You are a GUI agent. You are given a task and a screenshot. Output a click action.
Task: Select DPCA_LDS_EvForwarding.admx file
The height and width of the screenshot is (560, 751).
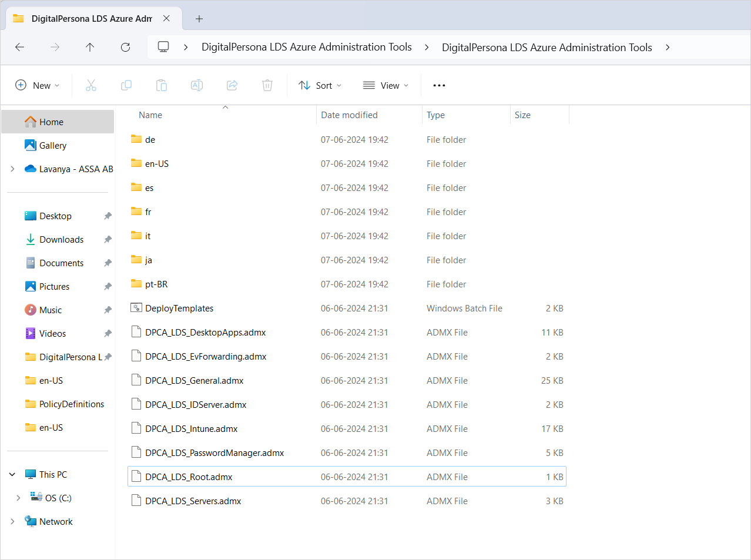(x=347, y=356)
